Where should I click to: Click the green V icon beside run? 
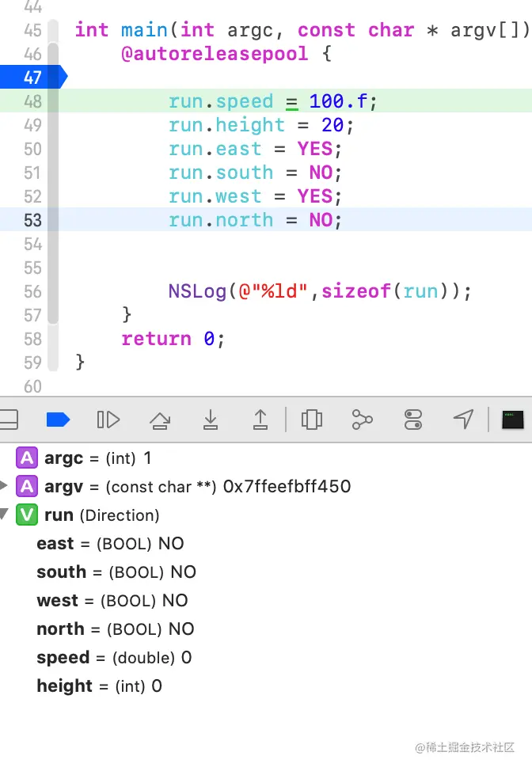(x=27, y=515)
